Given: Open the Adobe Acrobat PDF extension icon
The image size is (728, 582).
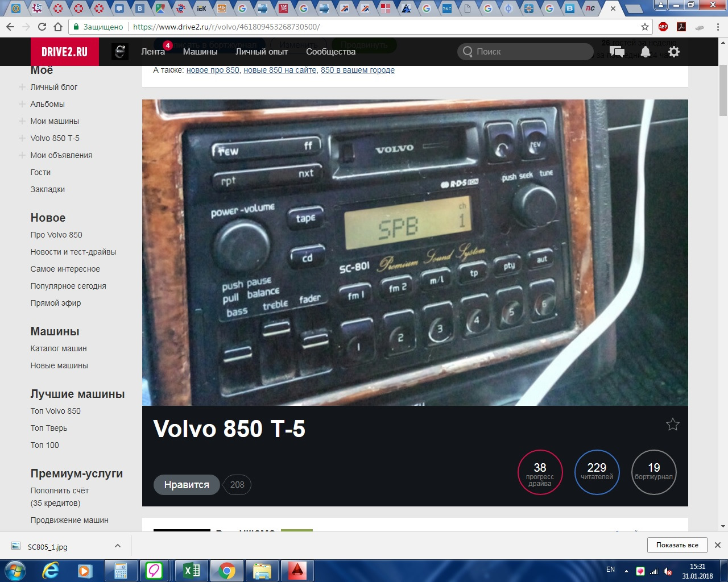Looking at the screenshot, I should tap(681, 27).
